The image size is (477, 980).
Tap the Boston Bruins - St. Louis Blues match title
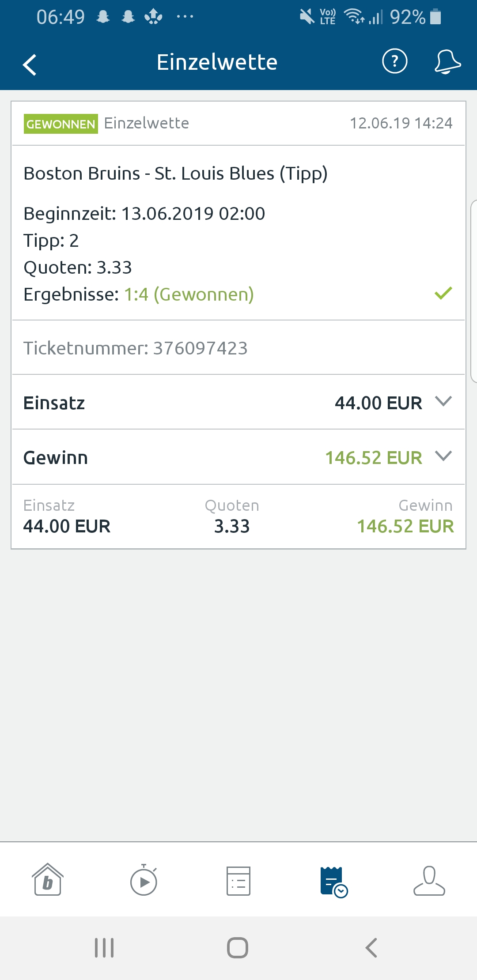point(175,173)
